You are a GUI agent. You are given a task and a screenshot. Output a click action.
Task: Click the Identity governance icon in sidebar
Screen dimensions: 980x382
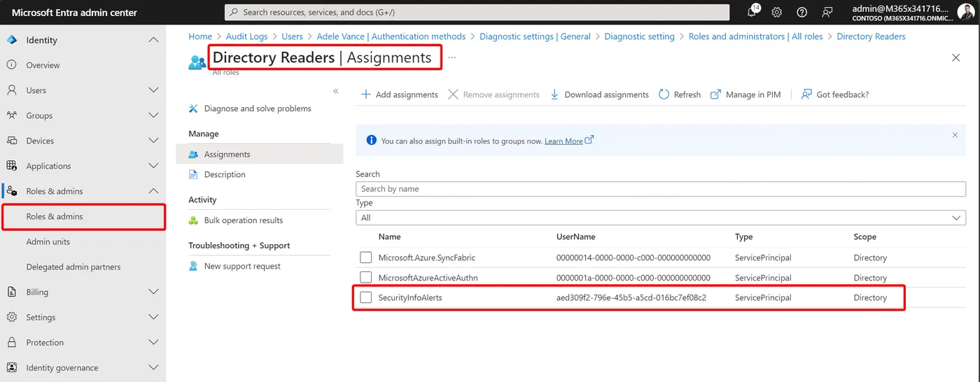coord(12,367)
